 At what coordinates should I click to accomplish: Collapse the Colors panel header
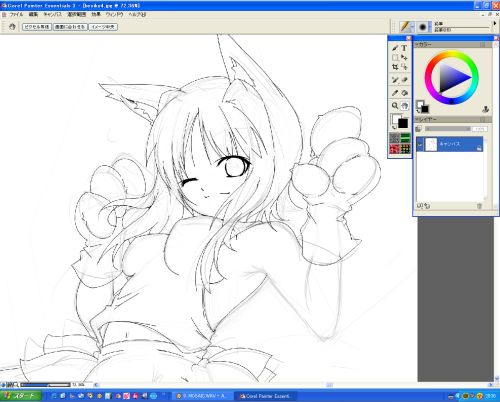click(x=452, y=44)
